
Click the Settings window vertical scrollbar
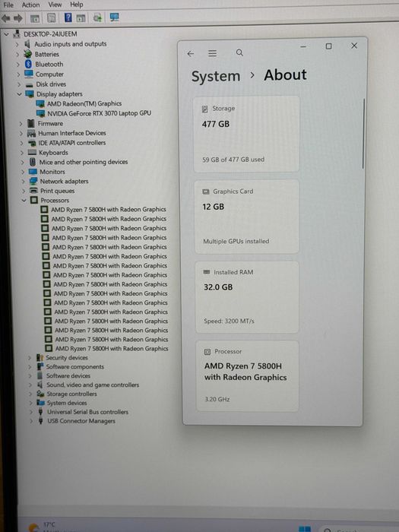click(x=363, y=134)
